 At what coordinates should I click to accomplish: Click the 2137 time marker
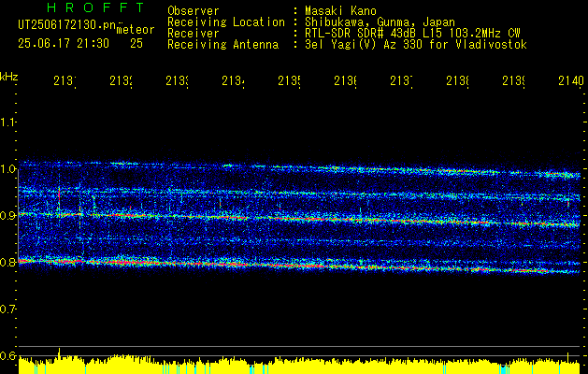401,81
